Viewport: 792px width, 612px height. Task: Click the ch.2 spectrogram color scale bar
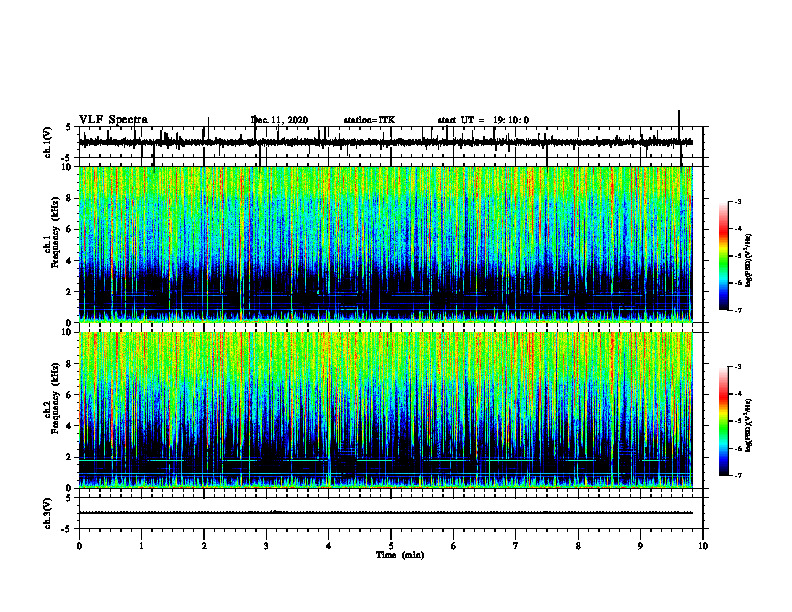(x=723, y=421)
